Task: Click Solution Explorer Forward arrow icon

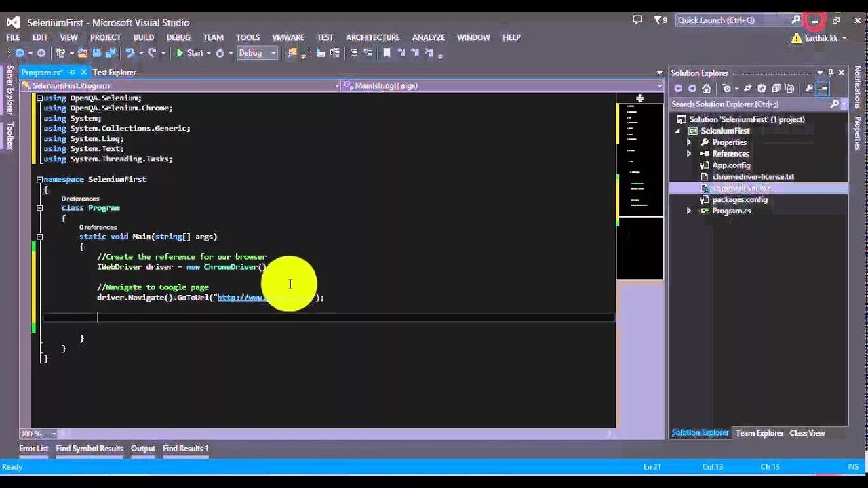Action: (692, 89)
